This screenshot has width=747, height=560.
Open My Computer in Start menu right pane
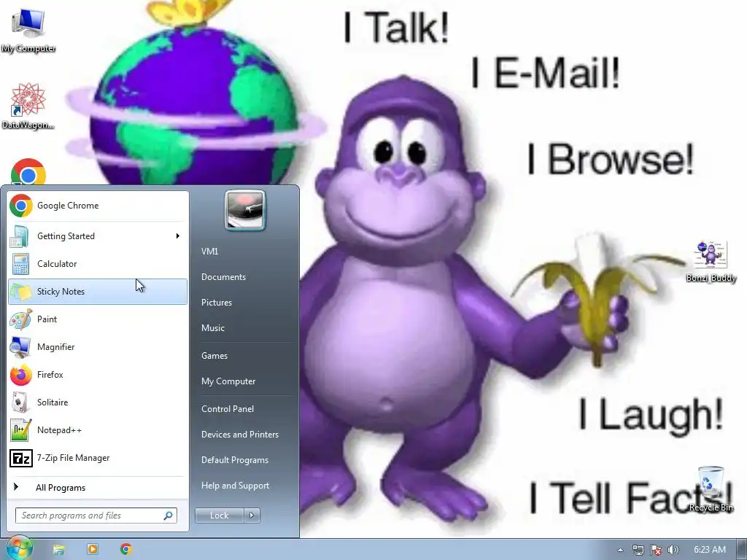pos(228,381)
